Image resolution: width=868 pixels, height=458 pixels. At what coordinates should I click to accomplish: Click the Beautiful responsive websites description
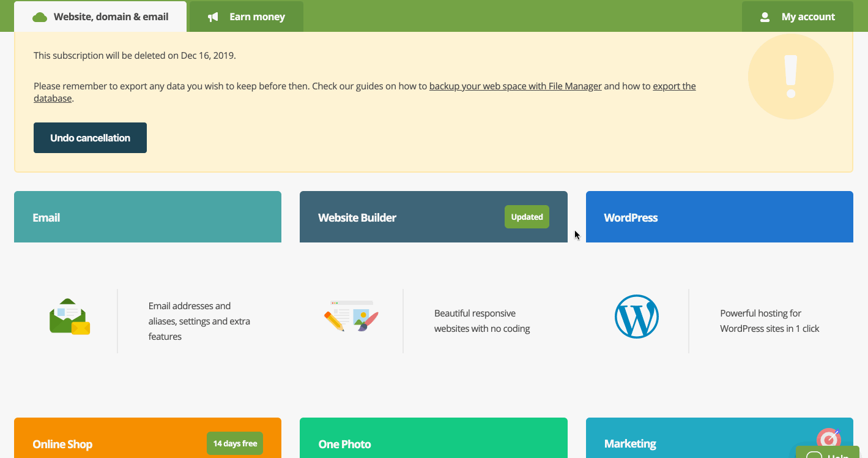[x=482, y=321]
